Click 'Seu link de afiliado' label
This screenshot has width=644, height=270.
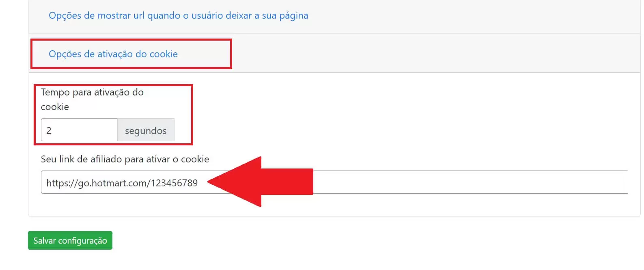[125, 159]
